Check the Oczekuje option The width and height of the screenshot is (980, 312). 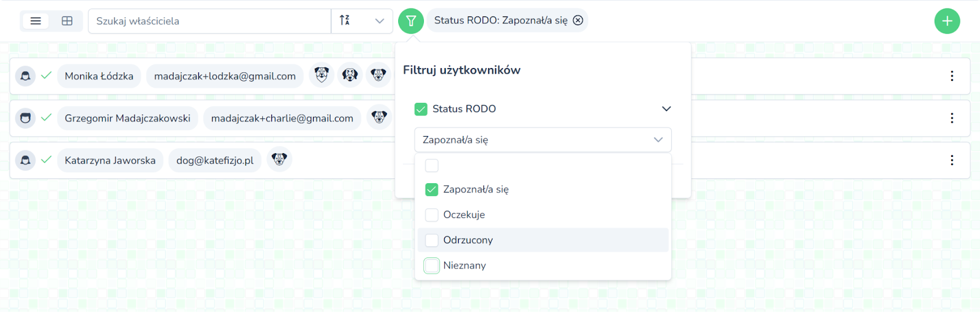[x=432, y=215]
